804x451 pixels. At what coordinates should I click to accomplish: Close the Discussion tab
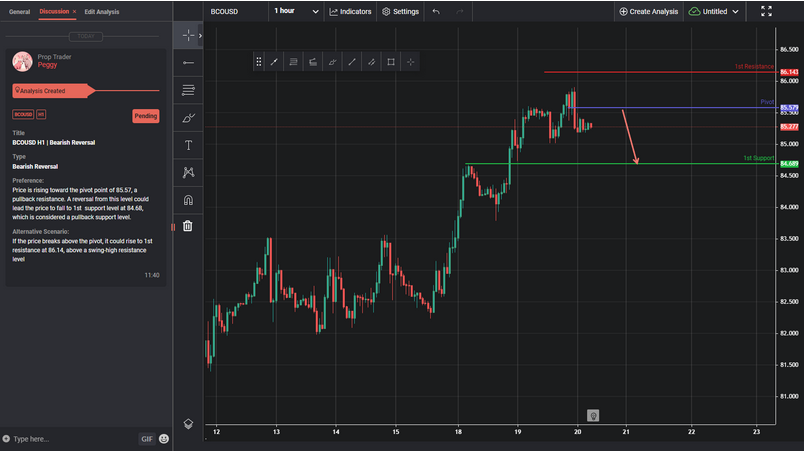coord(74,11)
